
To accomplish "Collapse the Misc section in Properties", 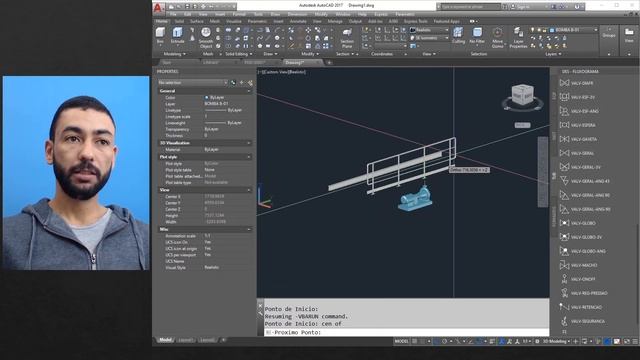I will [x=249, y=229].
